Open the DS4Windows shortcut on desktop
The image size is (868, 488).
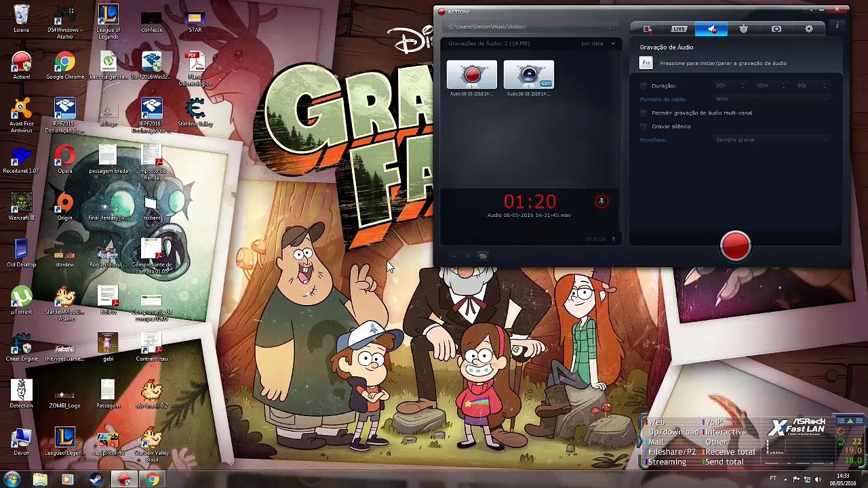pyautogui.click(x=64, y=22)
